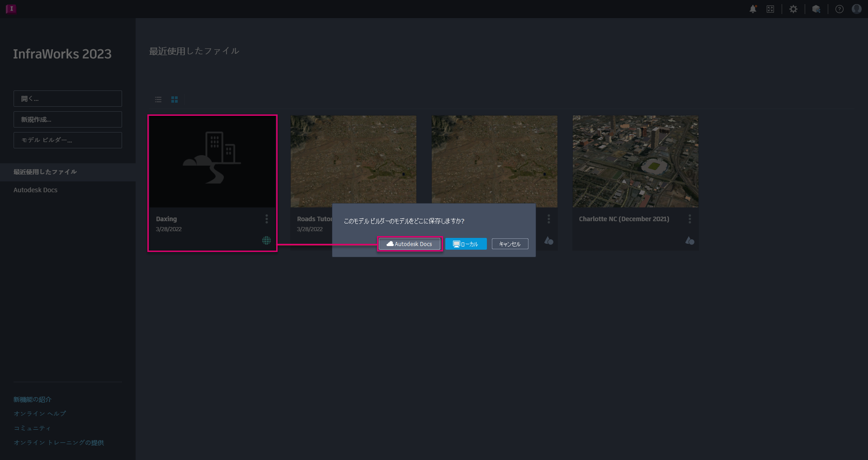Click the chat/feedback icon in top bar
868x460 pixels.
coord(816,9)
